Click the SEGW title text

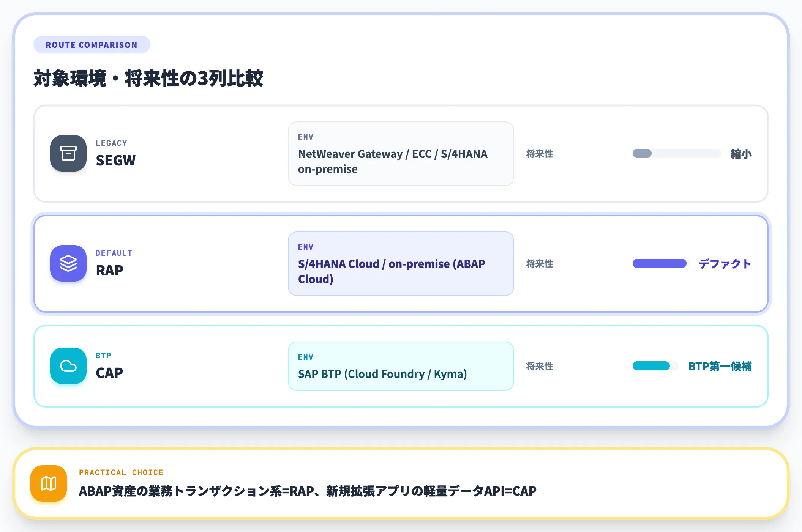tap(115, 161)
